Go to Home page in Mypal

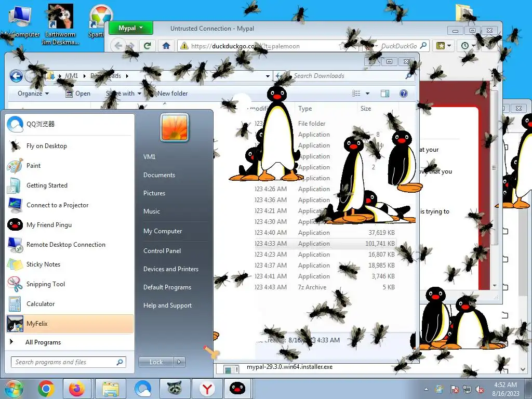click(x=166, y=46)
